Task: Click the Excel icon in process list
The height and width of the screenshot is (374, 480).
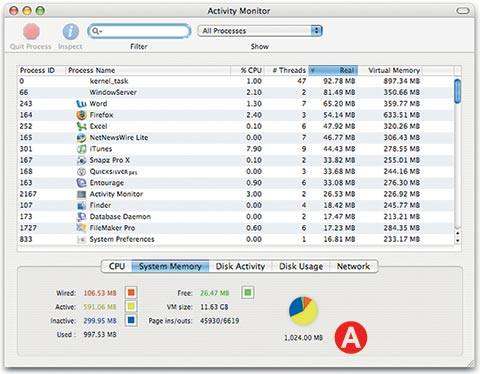Action: tap(81, 126)
